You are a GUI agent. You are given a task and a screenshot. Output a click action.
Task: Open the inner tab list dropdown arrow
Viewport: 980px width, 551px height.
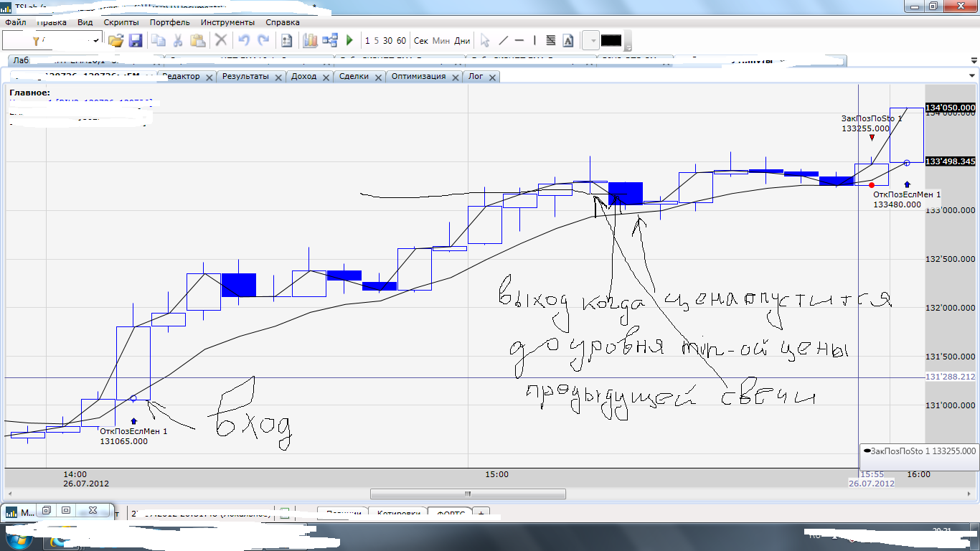973,75
